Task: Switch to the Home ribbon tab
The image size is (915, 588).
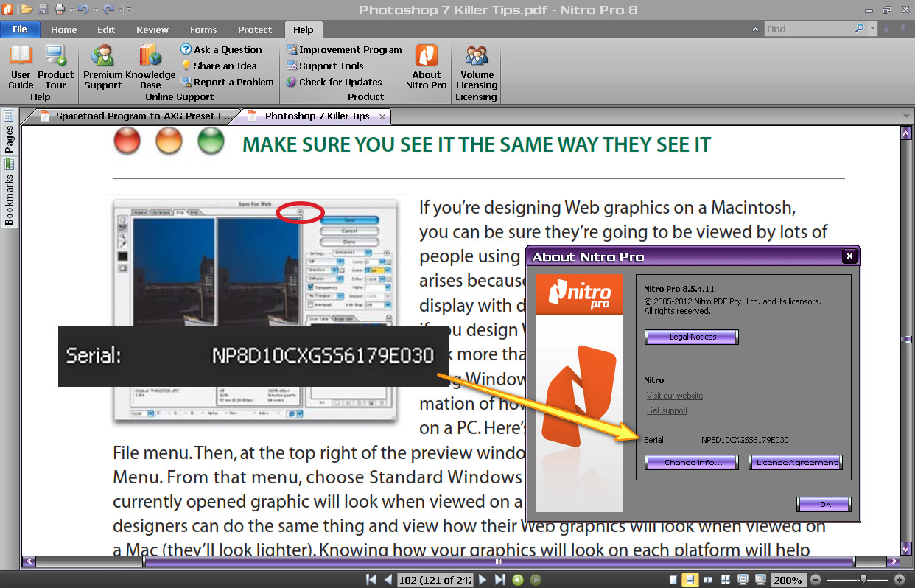Action: coord(64,29)
